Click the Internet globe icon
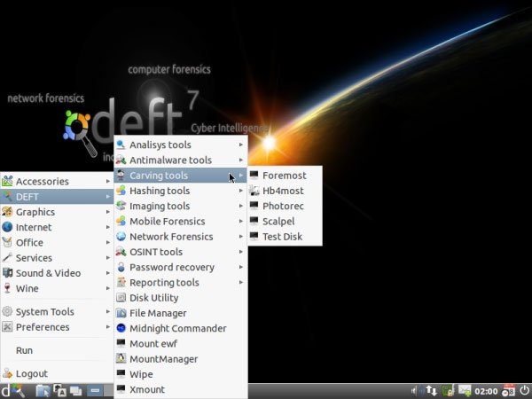Screen dimensions: 532x399 click(7, 227)
